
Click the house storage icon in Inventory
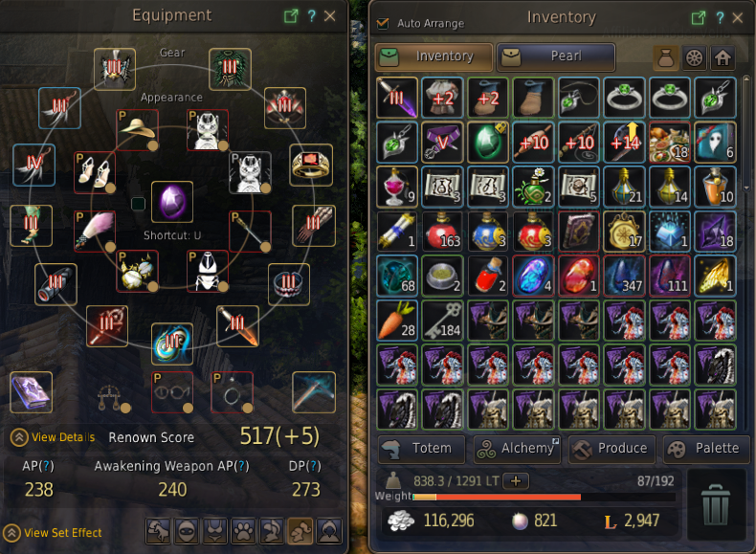click(x=723, y=57)
